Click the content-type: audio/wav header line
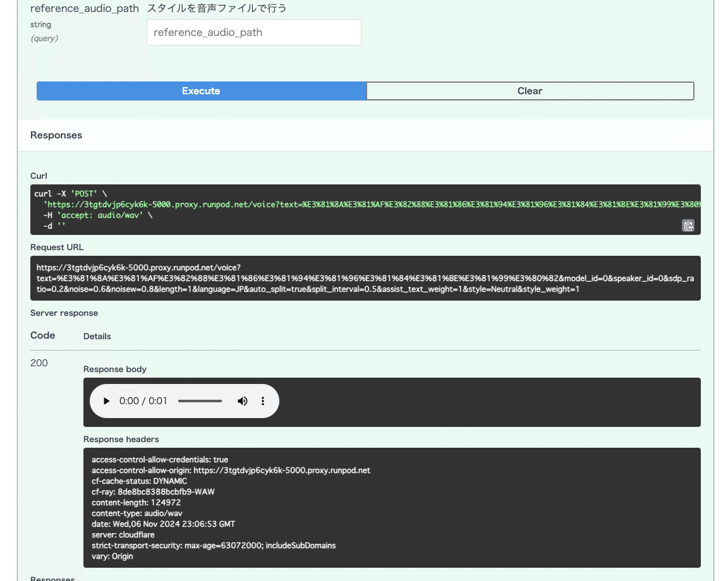This screenshot has width=728, height=581. pyautogui.click(x=137, y=513)
